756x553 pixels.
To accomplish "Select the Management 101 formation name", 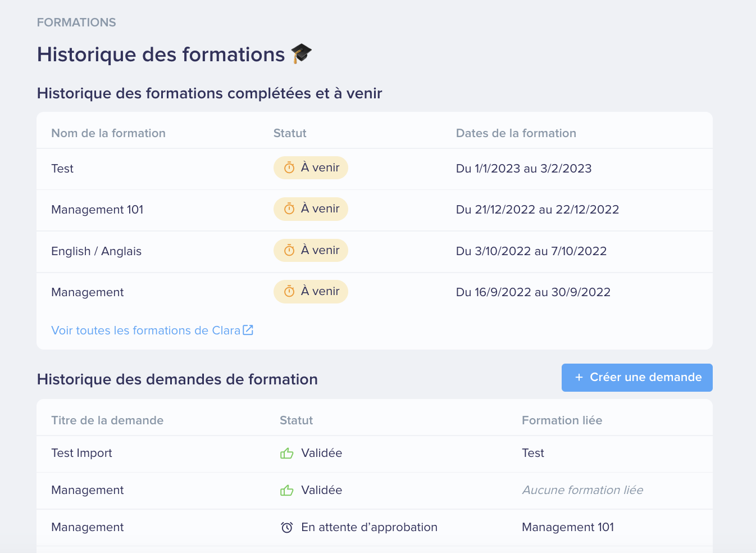I will click(97, 210).
